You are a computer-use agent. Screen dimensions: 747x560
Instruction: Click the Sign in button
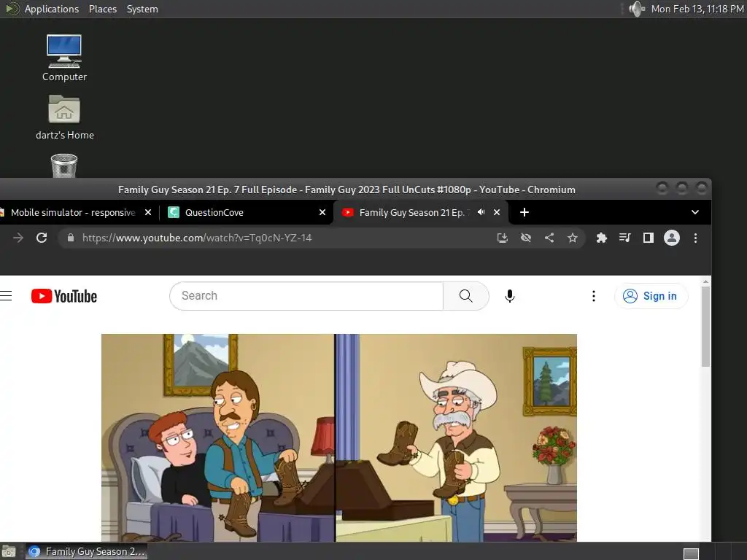pyautogui.click(x=651, y=296)
